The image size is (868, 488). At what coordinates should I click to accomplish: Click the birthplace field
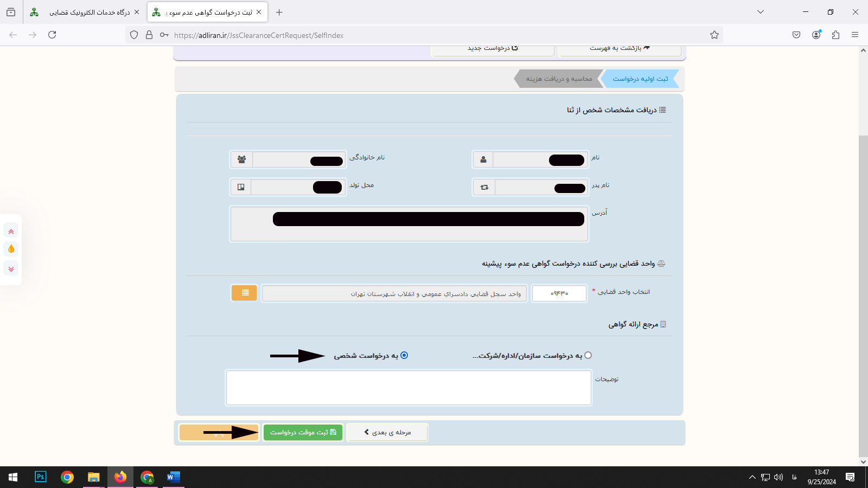click(x=298, y=187)
